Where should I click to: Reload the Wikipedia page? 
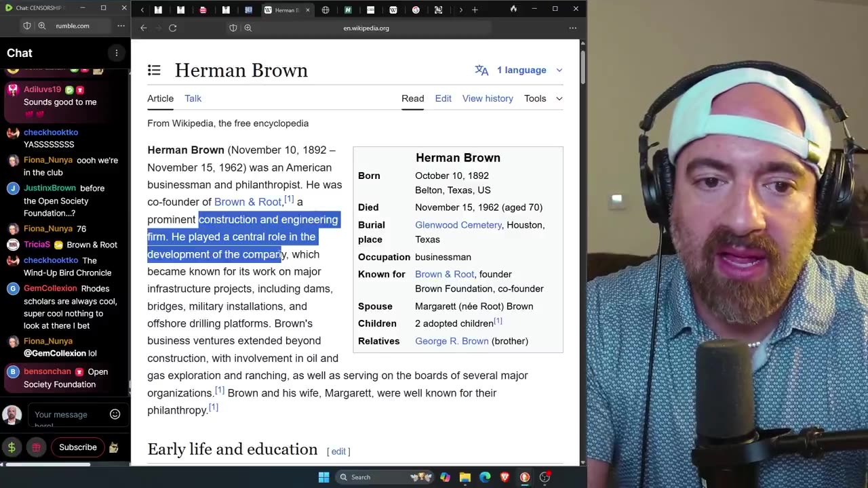[172, 28]
